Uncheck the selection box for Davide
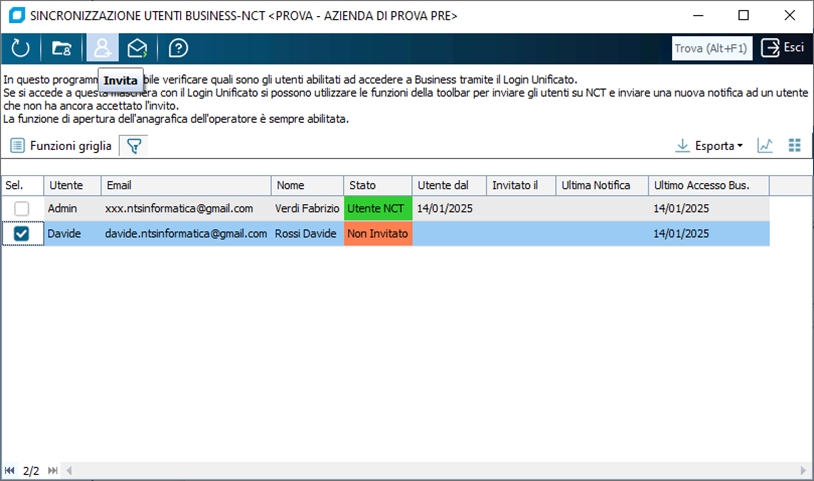Image resolution: width=814 pixels, height=481 pixels. coord(21,234)
